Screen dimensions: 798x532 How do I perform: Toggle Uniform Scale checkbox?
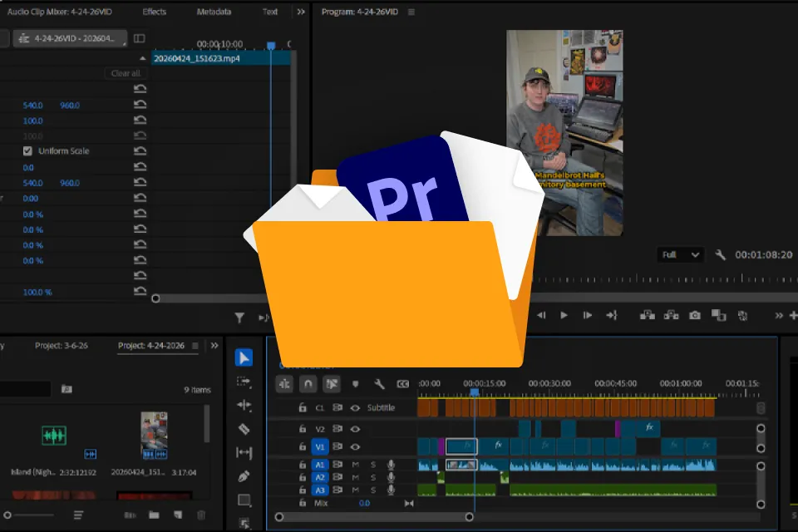point(27,151)
